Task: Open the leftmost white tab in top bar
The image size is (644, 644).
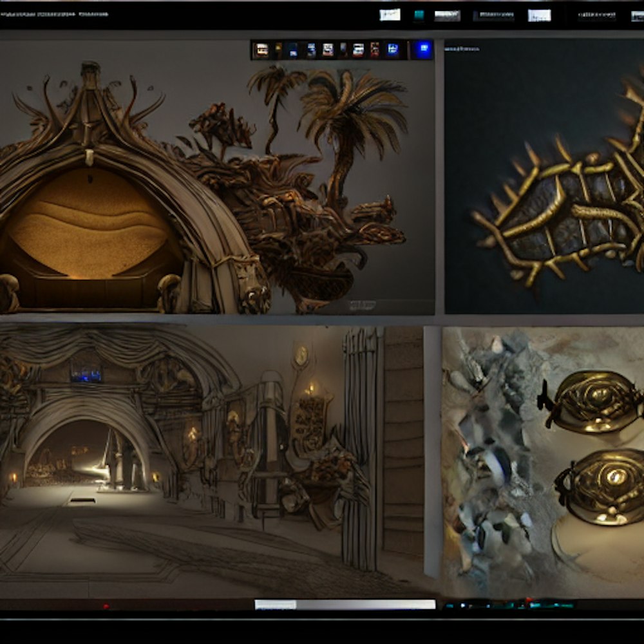Action: coord(390,15)
